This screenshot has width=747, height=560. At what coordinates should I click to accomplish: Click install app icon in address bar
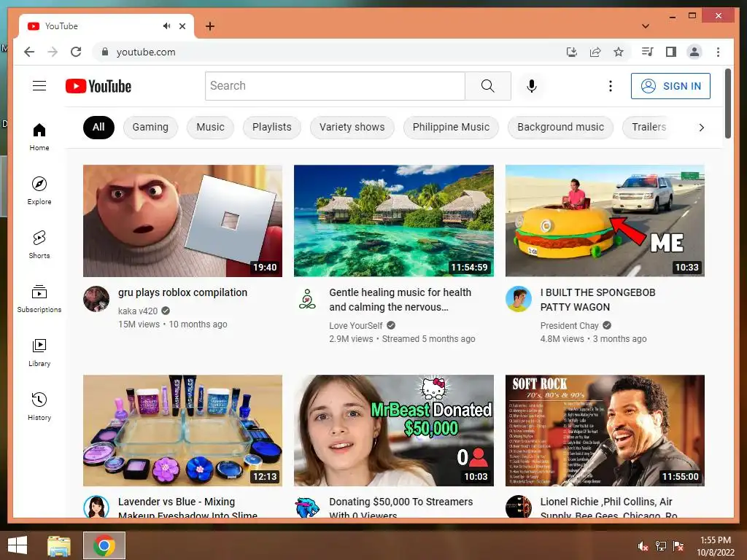pyautogui.click(x=572, y=52)
